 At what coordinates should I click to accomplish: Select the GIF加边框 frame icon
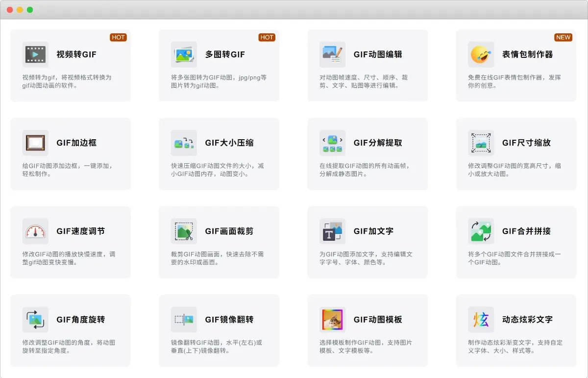[x=35, y=143]
